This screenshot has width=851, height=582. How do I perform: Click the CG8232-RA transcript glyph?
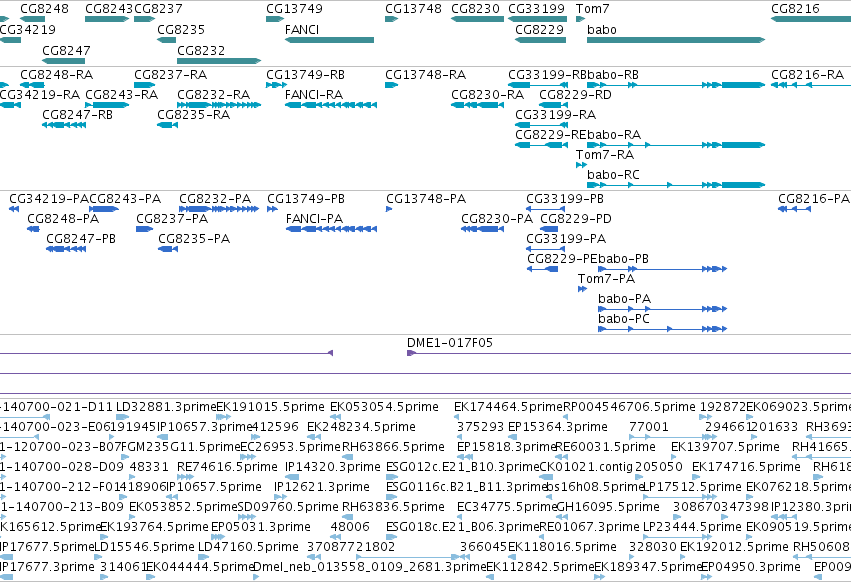click(219, 105)
